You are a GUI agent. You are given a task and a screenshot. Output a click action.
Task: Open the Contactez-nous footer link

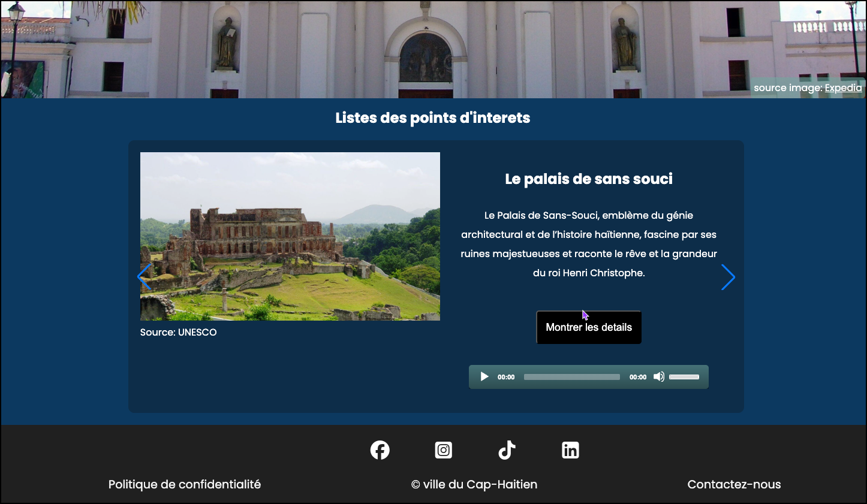coord(734,484)
